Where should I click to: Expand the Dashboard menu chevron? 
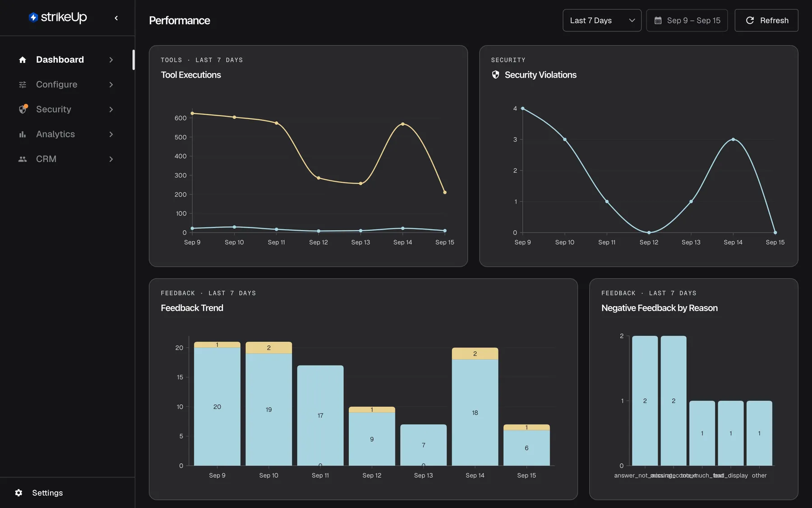coord(111,60)
